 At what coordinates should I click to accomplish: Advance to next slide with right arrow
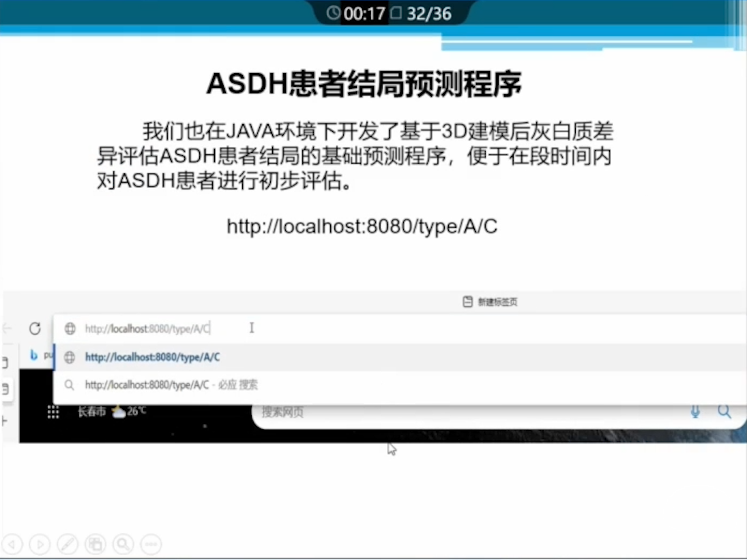pyautogui.click(x=40, y=544)
